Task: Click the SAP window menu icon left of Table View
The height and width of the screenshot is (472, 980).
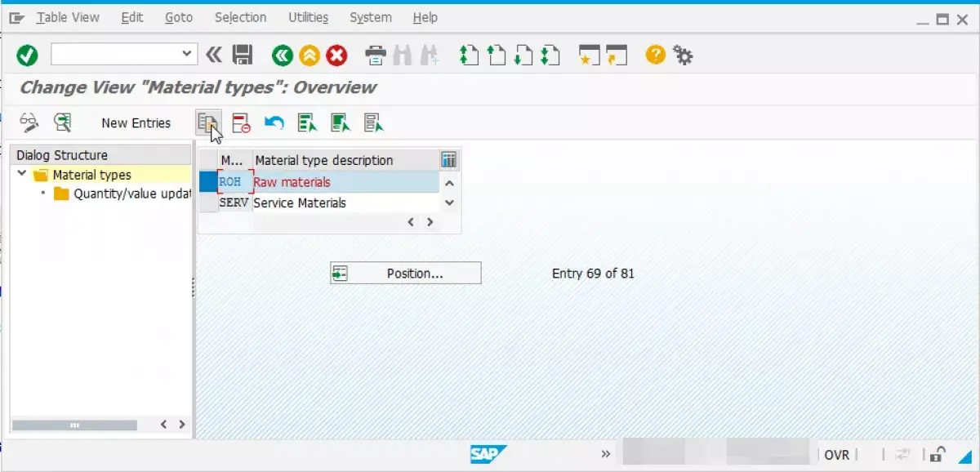Action: (18, 17)
